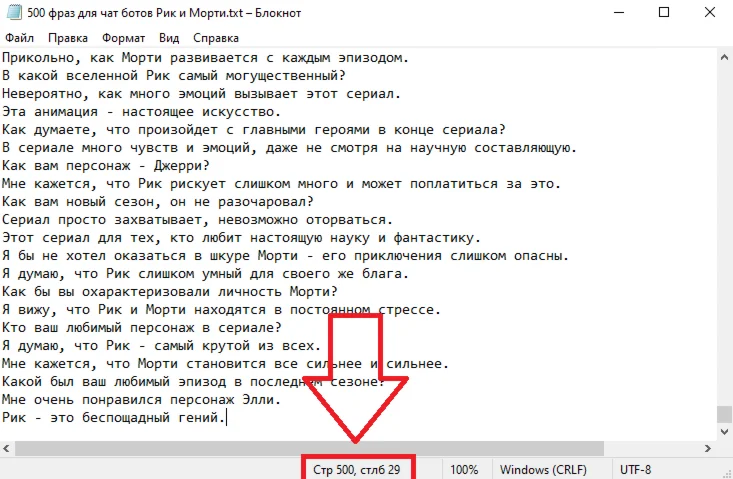
Task: Close the Notepad window
Action: point(710,13)
